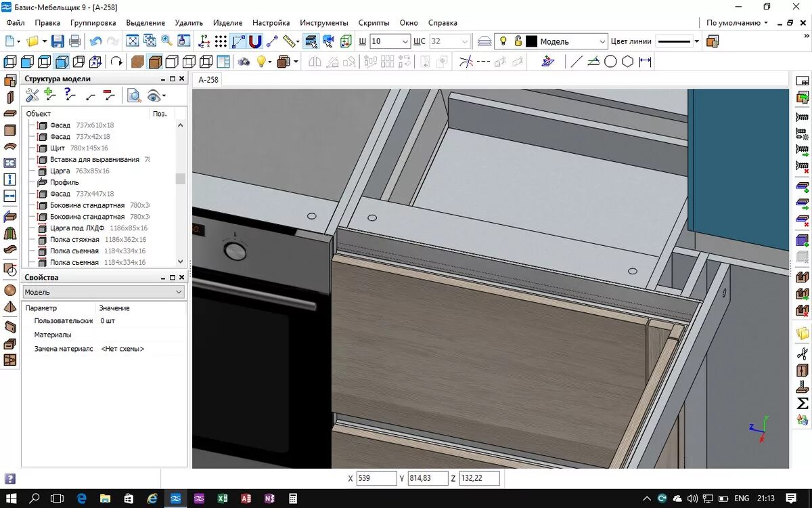Open the Инструменты menu
This screenshot has width=812, height=508.
[x=324, y=22]
